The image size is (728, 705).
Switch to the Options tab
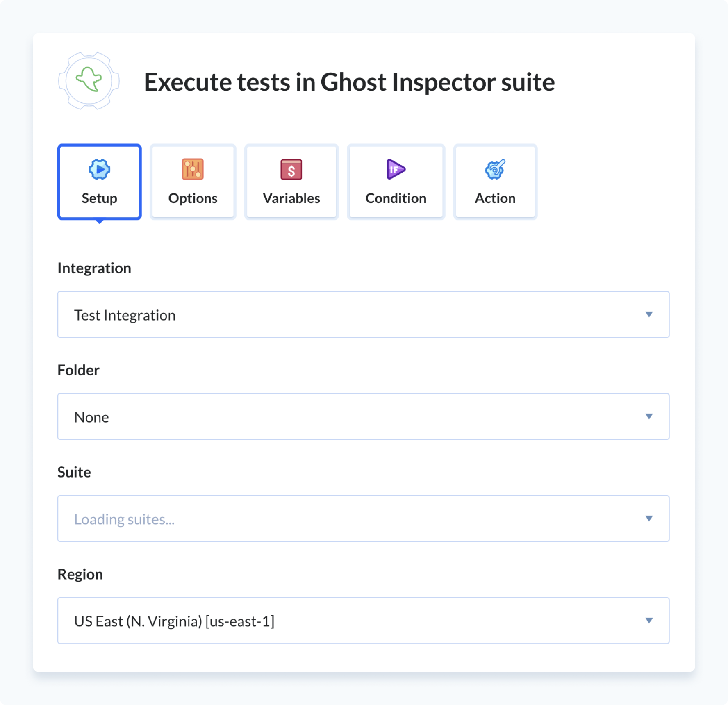pyautogui.click(x=193, y=182)
